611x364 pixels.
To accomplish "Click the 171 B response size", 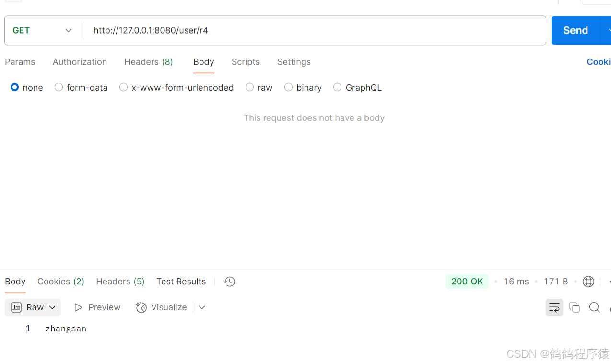I will point(556,282).
